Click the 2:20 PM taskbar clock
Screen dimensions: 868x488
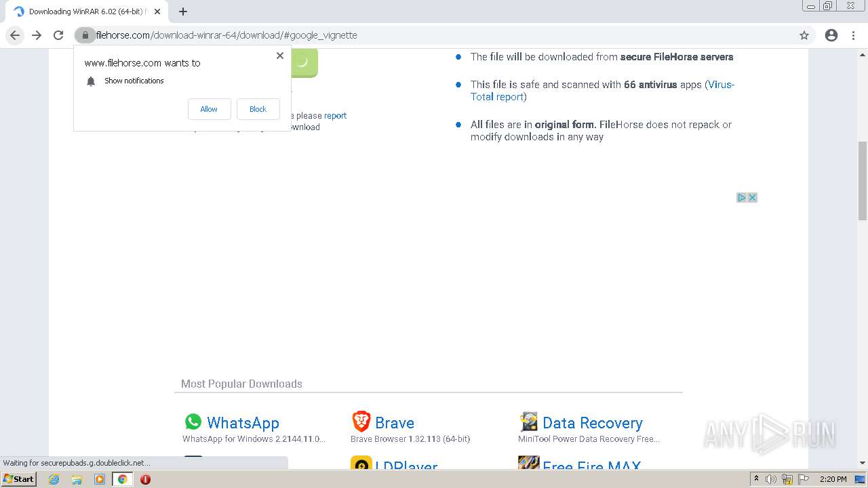tap(833, 479)
